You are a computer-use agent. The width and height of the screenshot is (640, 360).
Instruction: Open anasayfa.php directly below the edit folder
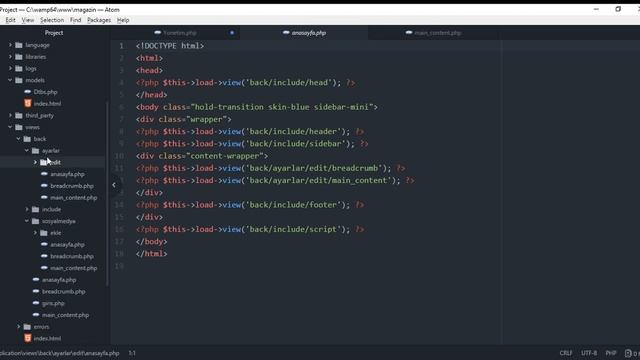coord(67,174)
